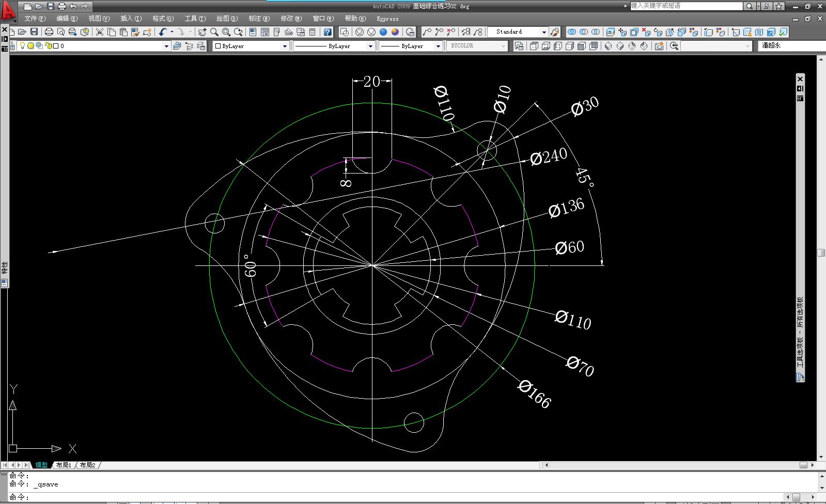Toggle the layer freeze sun icon
826x504 pixels.
[x=30, y=46]
